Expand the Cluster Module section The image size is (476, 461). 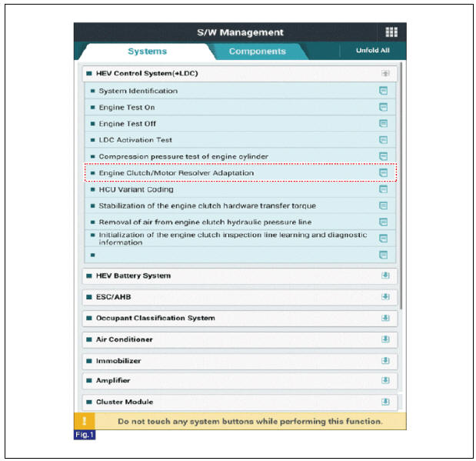385,402
